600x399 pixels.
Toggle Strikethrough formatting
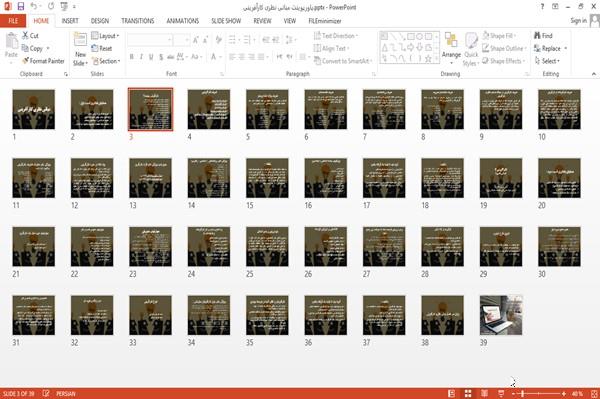point(171,57)
